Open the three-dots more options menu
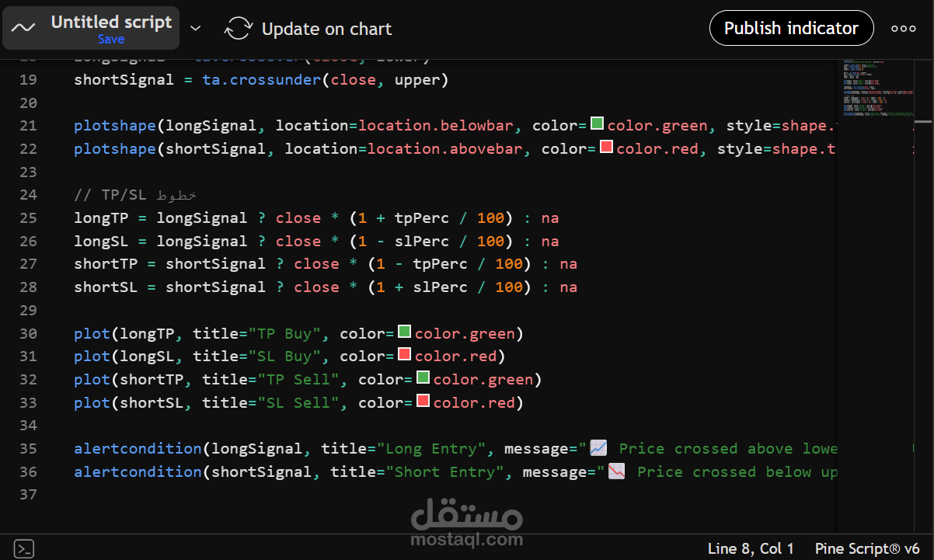The height and width of the screenshot is (560, 934). coord(904,29)
